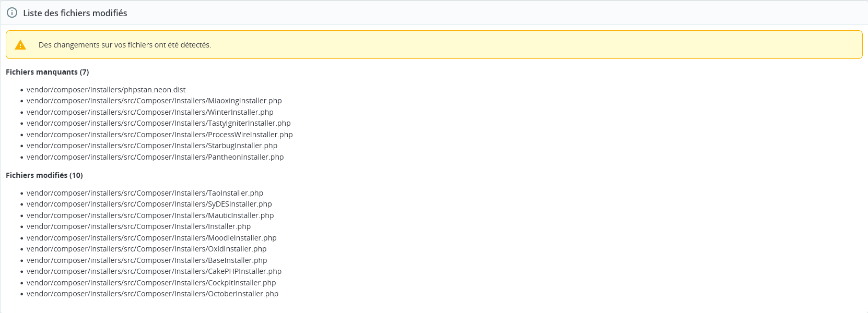The height and width of the screenshot is (313, 868).
Task: Click the PantheonInstaller.php missing file
Action: click(x=155, y=157)
